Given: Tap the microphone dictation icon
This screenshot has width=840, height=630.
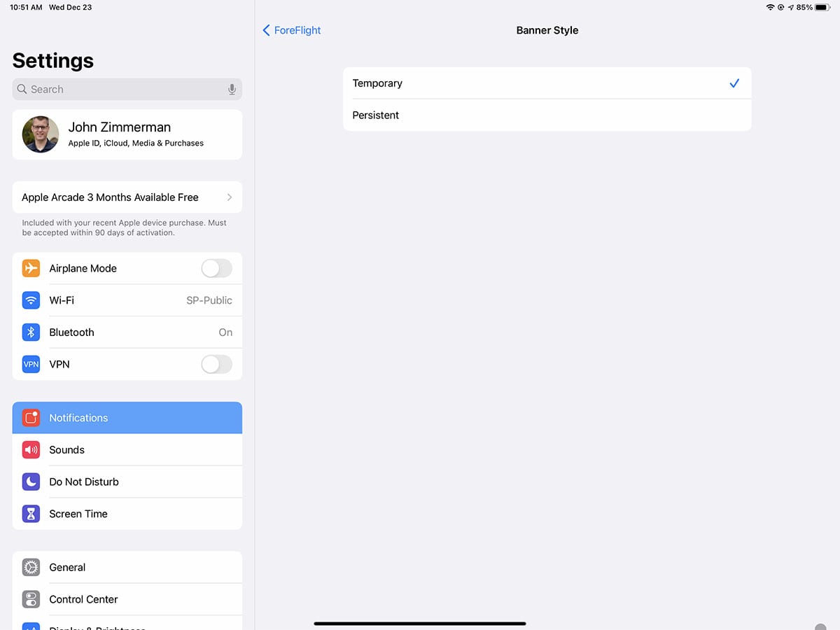Looking at the screenshot, I should (232, 89).
